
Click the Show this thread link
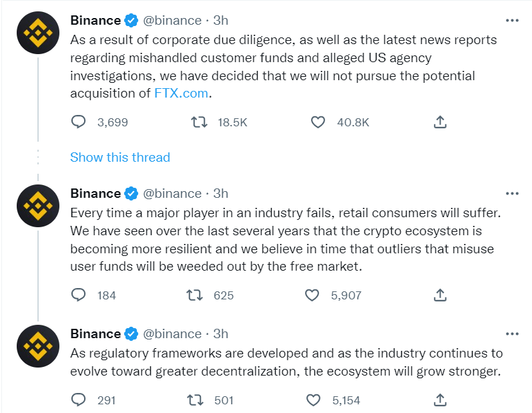point(120,158)
